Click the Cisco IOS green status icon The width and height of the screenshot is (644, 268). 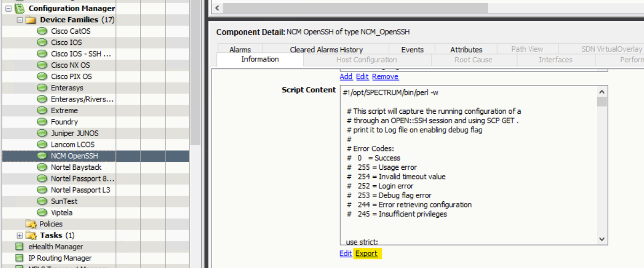click(x=42, y=42)
